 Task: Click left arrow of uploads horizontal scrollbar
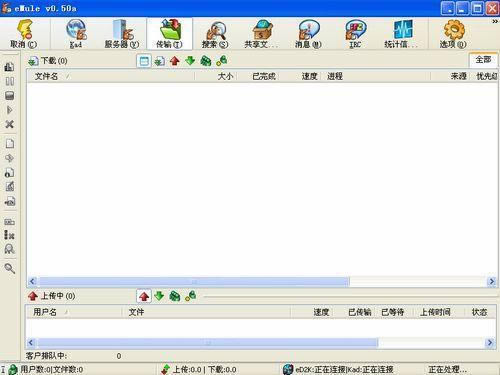click(31, 343)
